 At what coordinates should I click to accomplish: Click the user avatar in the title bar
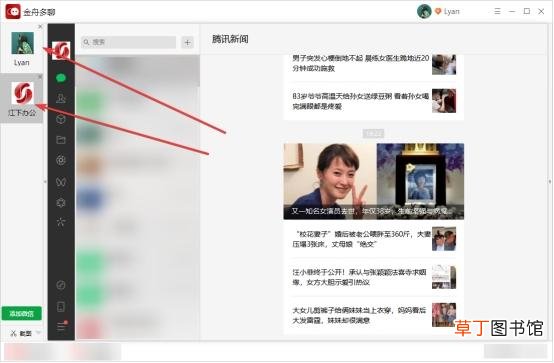pos(424,11)
